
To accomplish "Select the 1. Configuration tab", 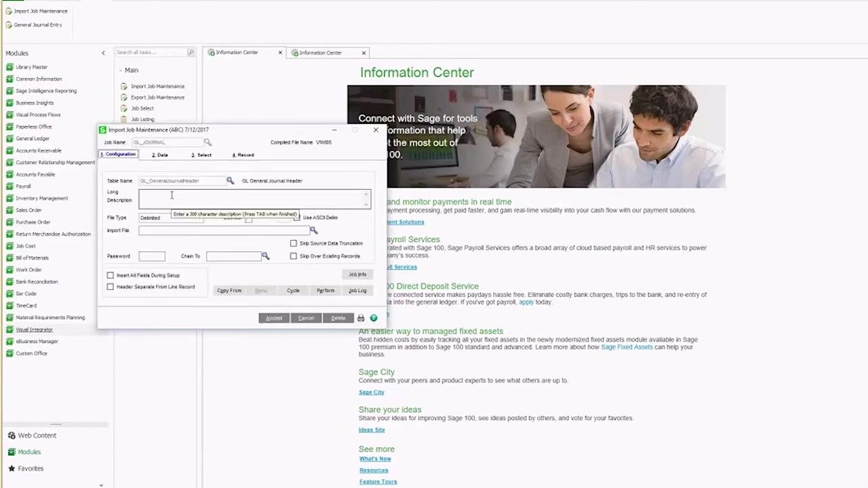I will (x=119, y=155).
